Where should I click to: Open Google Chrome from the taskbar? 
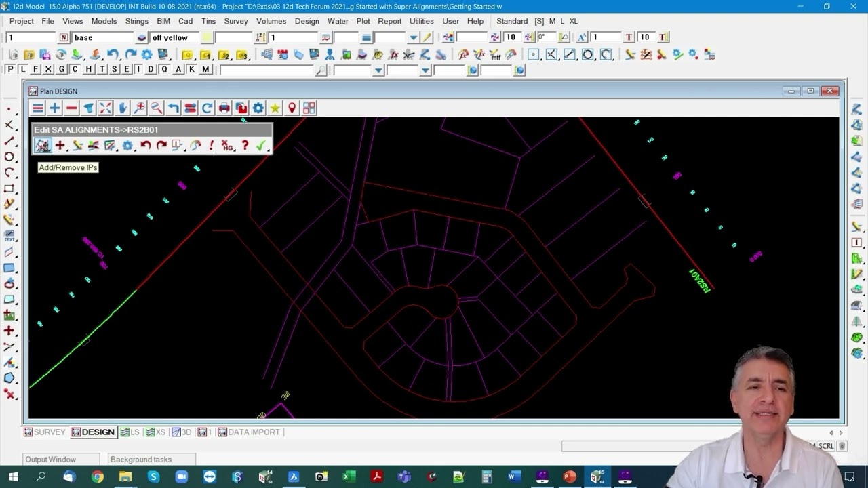tap(97, 477)
